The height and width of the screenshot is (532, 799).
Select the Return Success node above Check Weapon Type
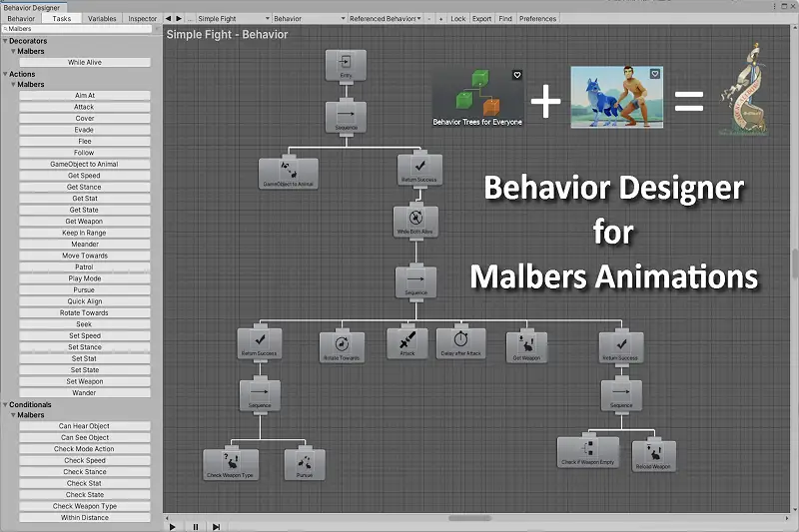tap(260, 343)
